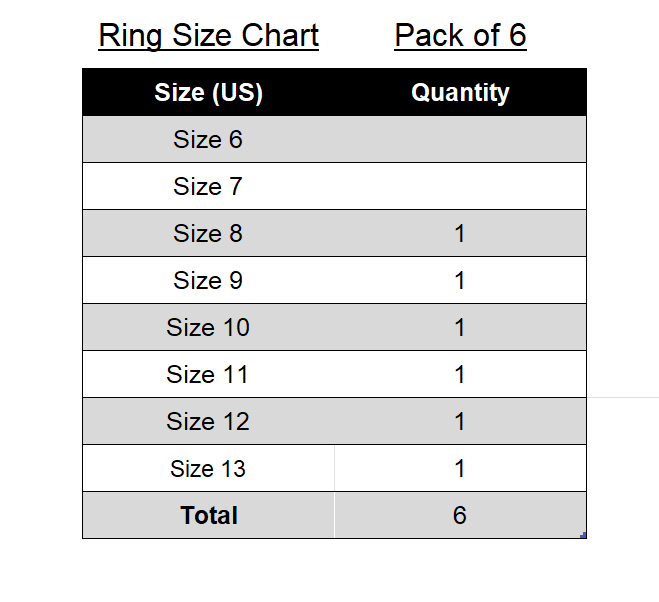Image resolution: width=659 pixels, height=602 pixels.
Task: Select the total quantity value 6
Action: 460,516
